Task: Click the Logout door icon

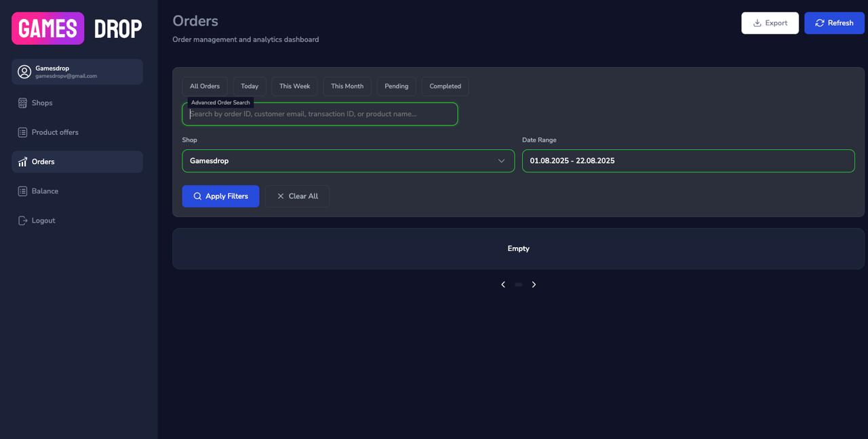Action: point(22,221)
